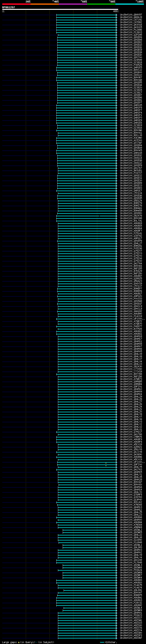The height and width of the screenshot is (644, 146).
Task: Select hit UniRef100_P14675
Action: [131, 585]
